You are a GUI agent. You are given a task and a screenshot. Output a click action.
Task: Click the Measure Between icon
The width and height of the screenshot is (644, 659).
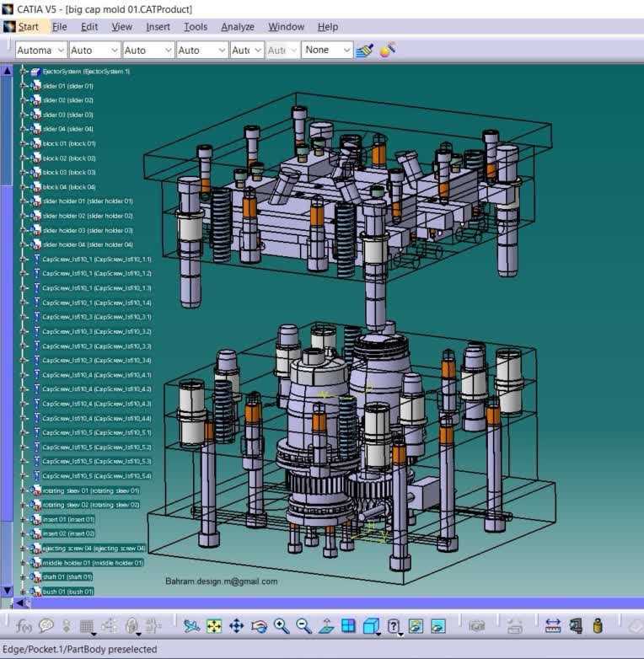pyautogui.click(x=553, y=626)
